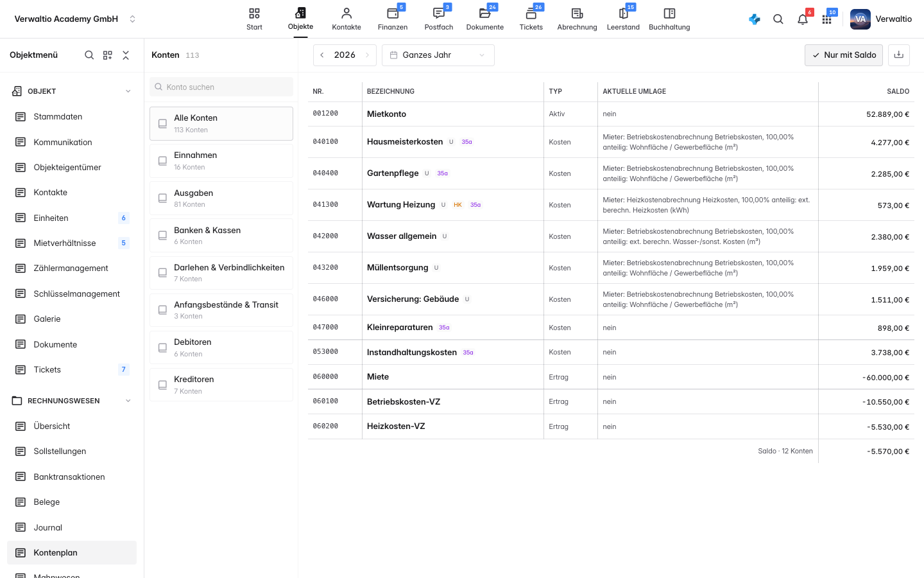Open the Banktransaktionen menu item

[x=72, y=477]
